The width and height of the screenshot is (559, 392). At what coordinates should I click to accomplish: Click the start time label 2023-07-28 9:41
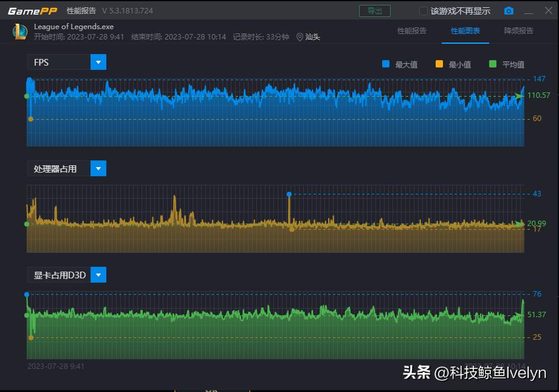click(x=57, y=366)
